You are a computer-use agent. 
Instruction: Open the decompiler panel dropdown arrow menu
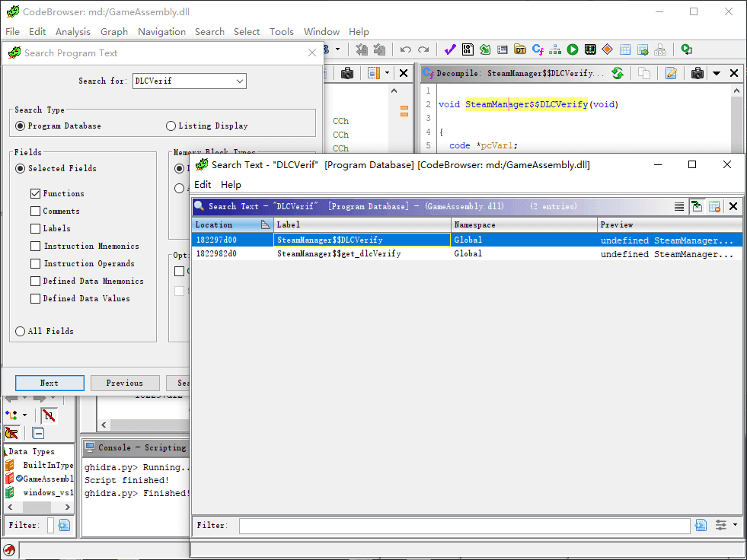(x=716, y=73)
